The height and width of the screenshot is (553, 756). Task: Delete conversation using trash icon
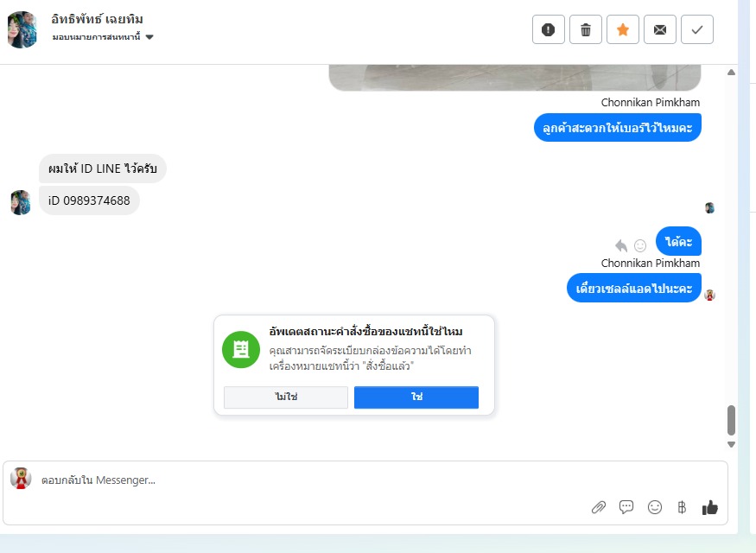tap(585, 30)
